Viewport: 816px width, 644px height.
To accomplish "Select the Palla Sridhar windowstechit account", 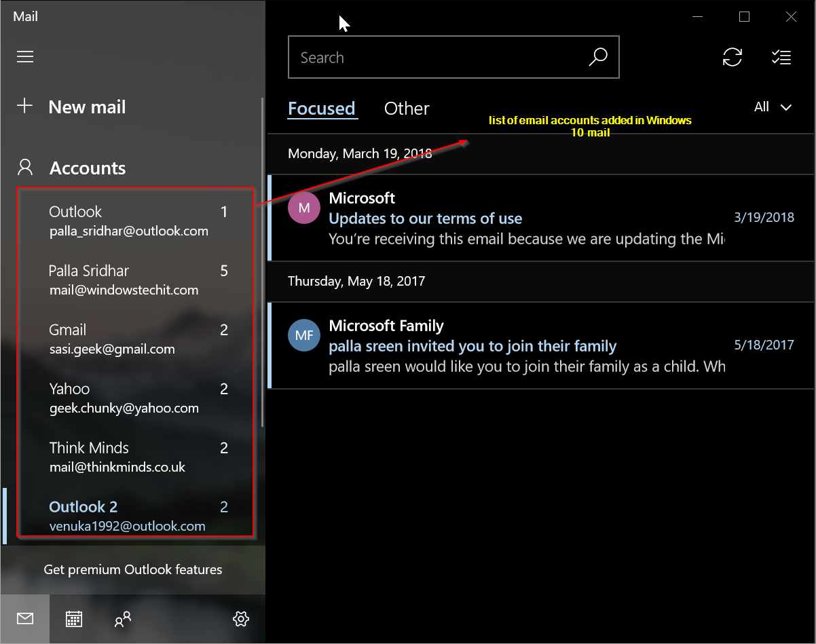I will (134, 280).
